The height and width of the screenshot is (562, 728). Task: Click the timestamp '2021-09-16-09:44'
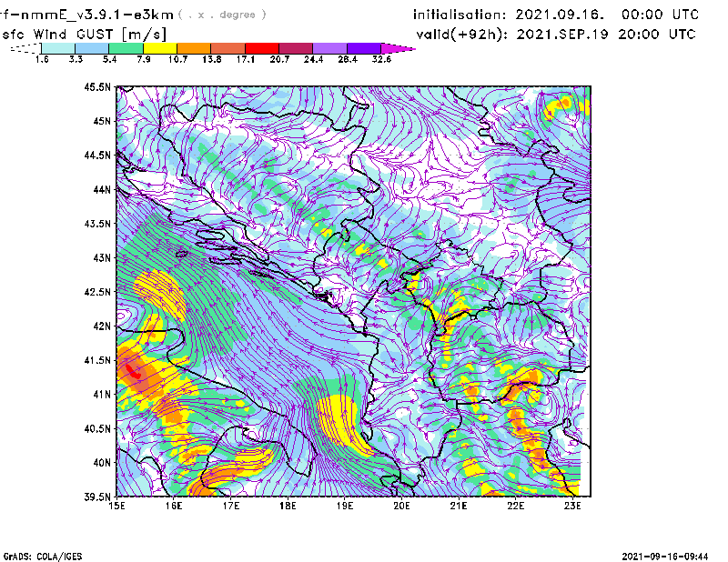[x=665, y=557]
